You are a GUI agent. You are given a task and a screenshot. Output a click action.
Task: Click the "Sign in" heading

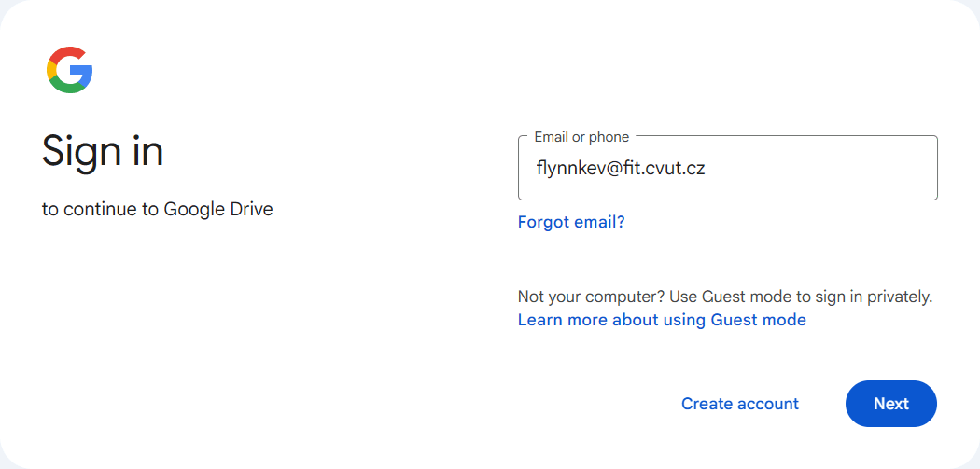[103, 152]
